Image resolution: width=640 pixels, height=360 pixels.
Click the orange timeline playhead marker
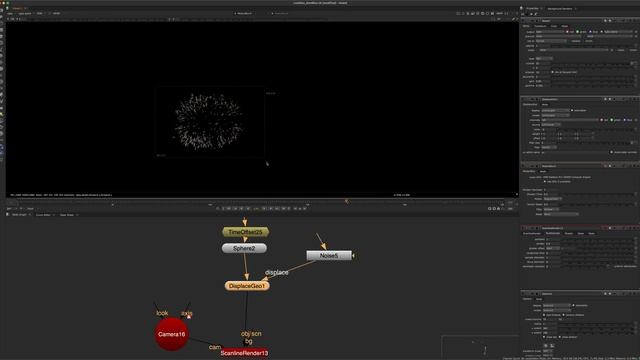[x=346, y=201]
